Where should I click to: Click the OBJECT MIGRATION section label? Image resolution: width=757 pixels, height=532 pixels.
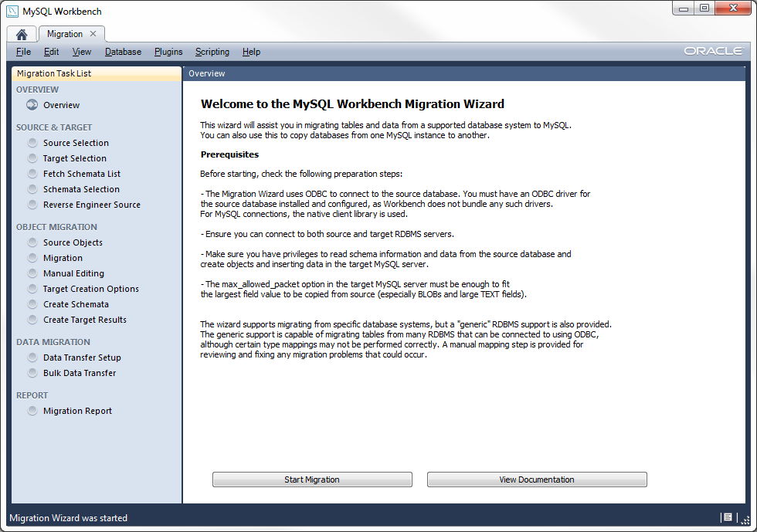tap(56, 227)
